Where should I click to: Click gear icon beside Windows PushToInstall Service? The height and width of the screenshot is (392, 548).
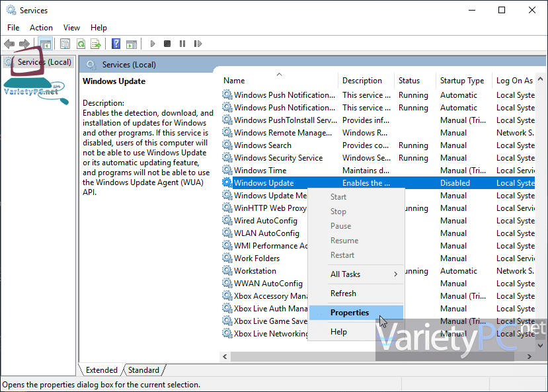227,120
